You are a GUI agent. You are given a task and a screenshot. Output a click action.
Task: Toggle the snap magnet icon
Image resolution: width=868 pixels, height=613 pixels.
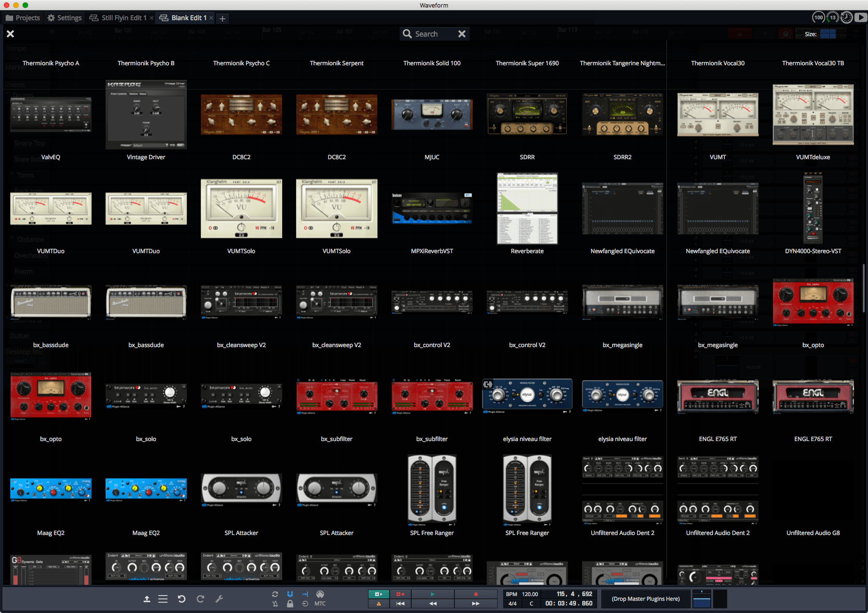(290, 594)
